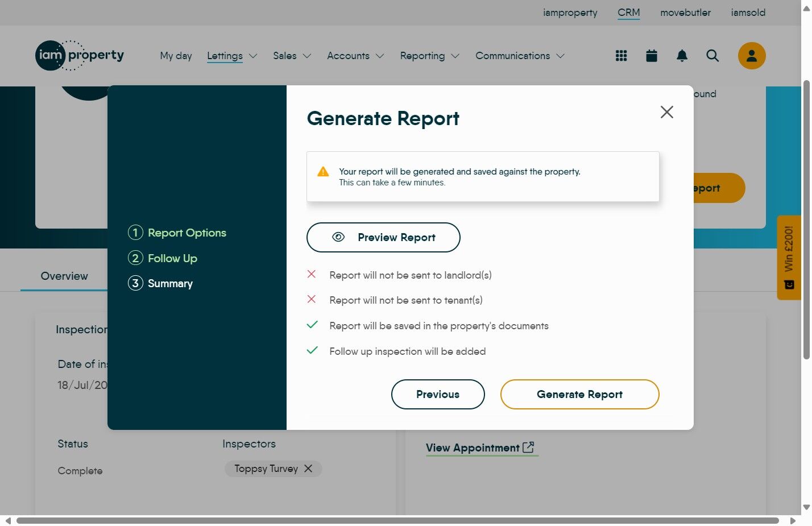Viewport: 812px width, 526px height.
Task: Click the iamproperty logo
Action: pos(80,56)
